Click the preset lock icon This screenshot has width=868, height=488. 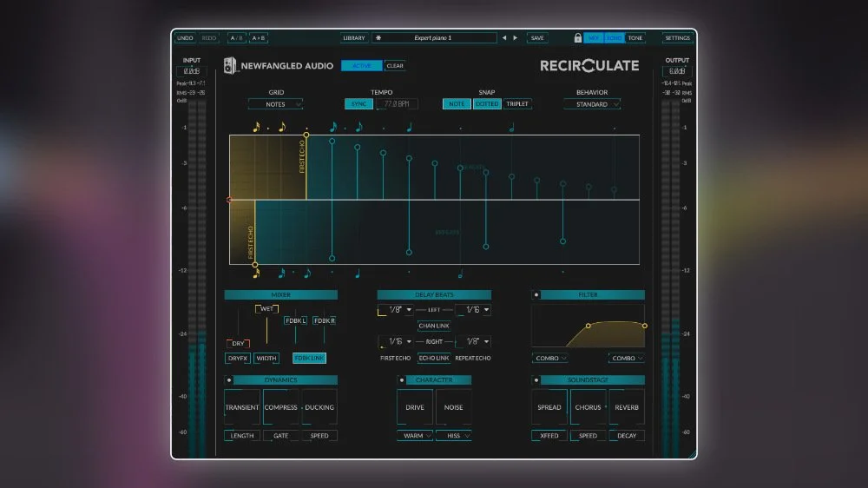pos(577,37)
